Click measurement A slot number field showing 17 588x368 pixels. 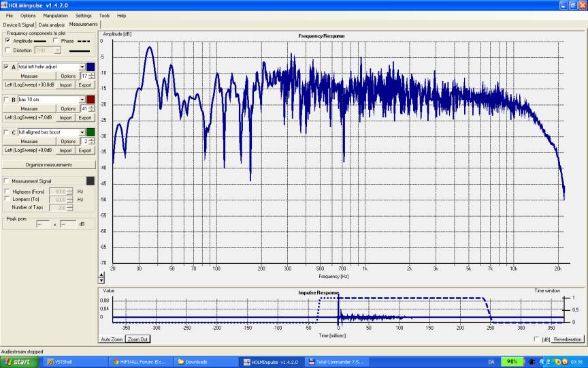pyautogui.click(x=85, y=76)
